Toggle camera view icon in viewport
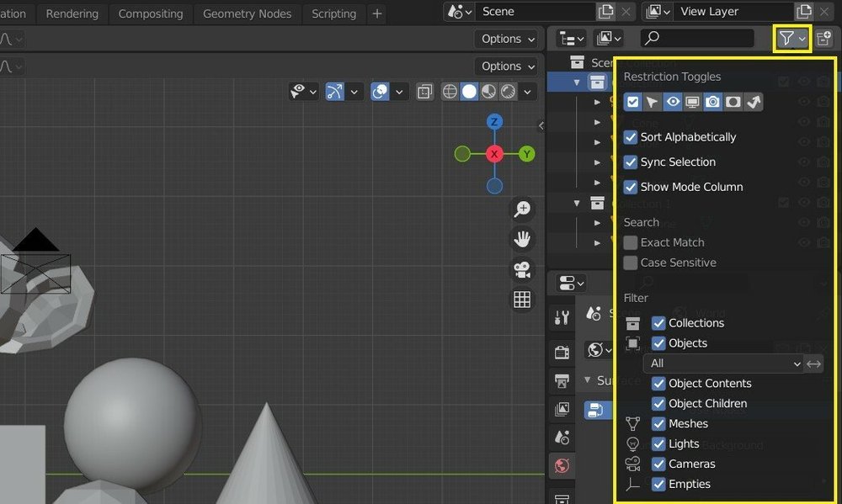Screen dimensions: 842x504 pos(522,269)
